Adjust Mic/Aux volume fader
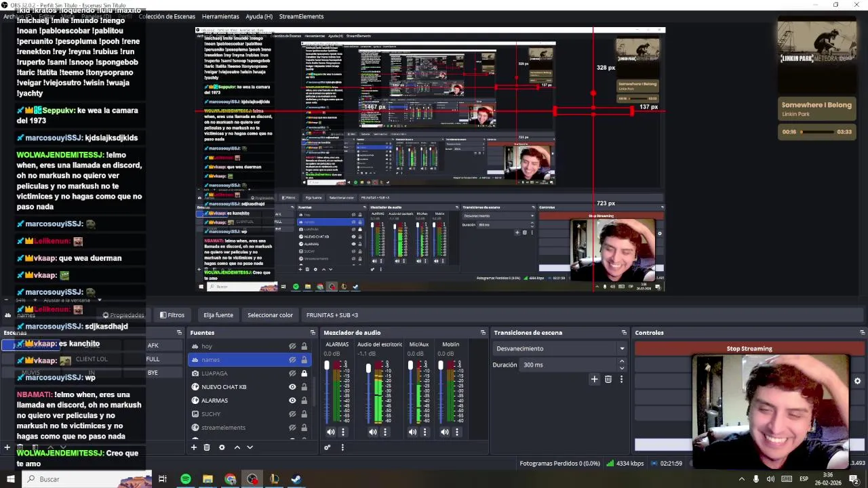 pyautogui.click(x=410, y=366)
